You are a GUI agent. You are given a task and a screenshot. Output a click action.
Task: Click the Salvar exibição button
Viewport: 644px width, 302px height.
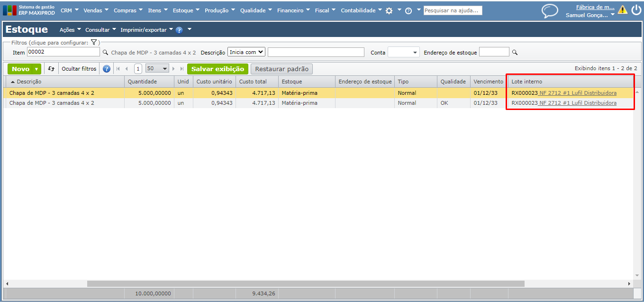(218, 69)
